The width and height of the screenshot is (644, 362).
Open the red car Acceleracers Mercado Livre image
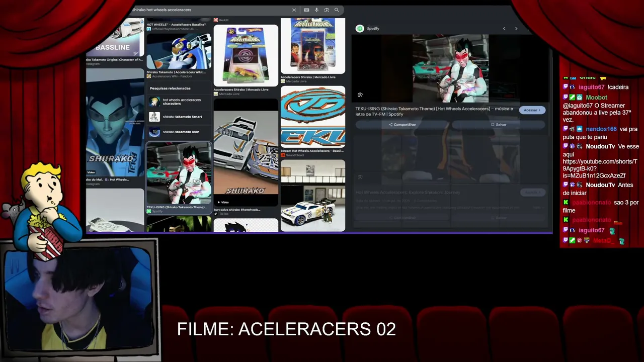(x=313, y=46)
